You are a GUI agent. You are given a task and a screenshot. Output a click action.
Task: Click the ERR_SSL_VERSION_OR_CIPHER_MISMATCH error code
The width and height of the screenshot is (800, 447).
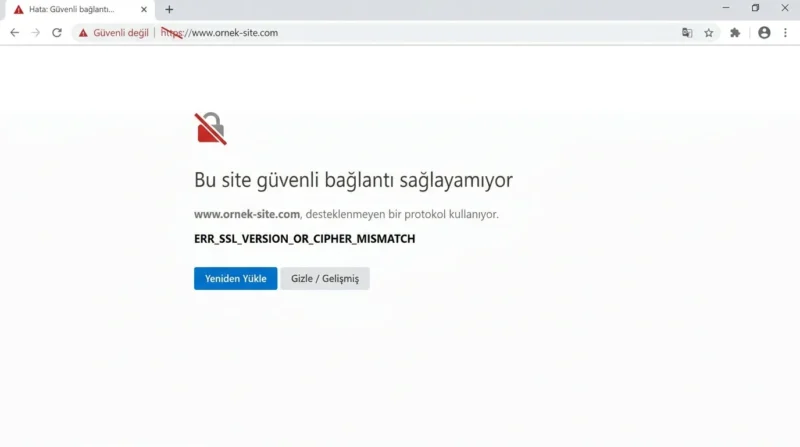pos(305,239)
